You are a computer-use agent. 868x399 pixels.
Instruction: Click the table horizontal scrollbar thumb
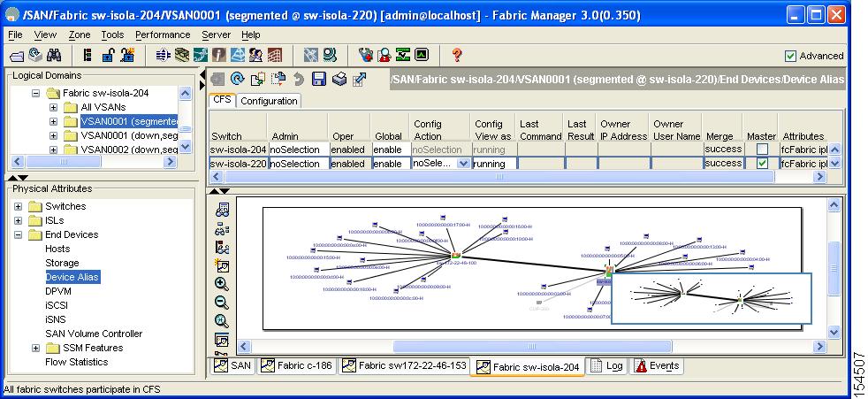coord(499,177)
